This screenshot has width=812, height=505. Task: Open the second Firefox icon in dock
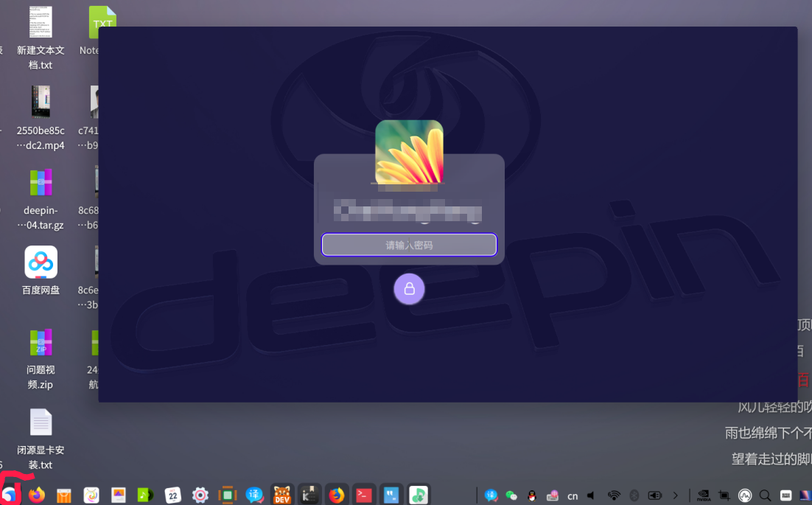[x=337, y=495]
